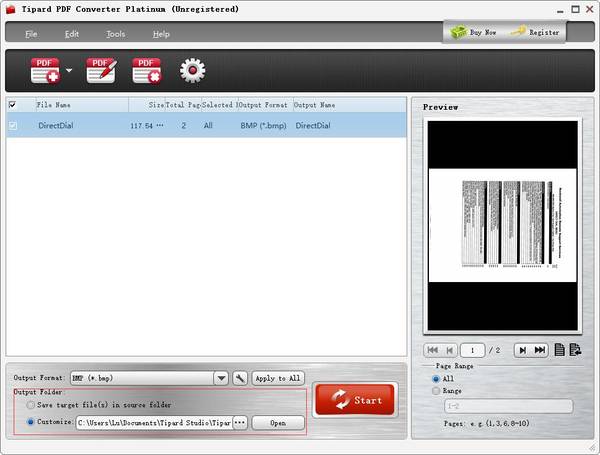Click the Buy Now button
600x455 pixels.
[473, 32]
